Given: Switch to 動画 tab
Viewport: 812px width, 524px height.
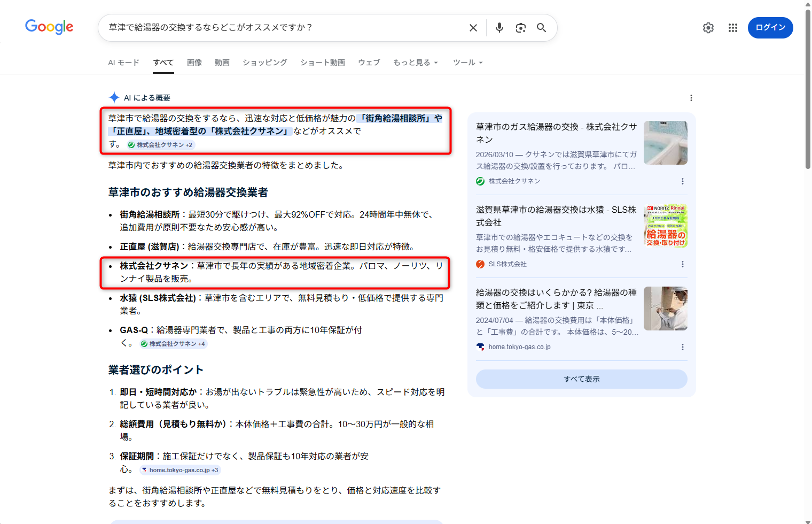Looking at the screenshot, I should point(222,63).
